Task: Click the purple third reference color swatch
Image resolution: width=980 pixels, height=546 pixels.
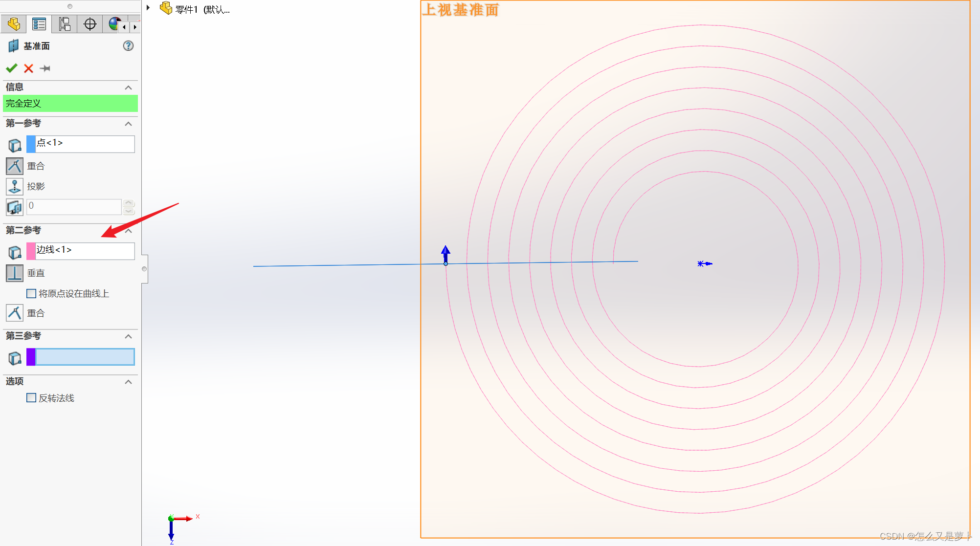Action: 31,357
